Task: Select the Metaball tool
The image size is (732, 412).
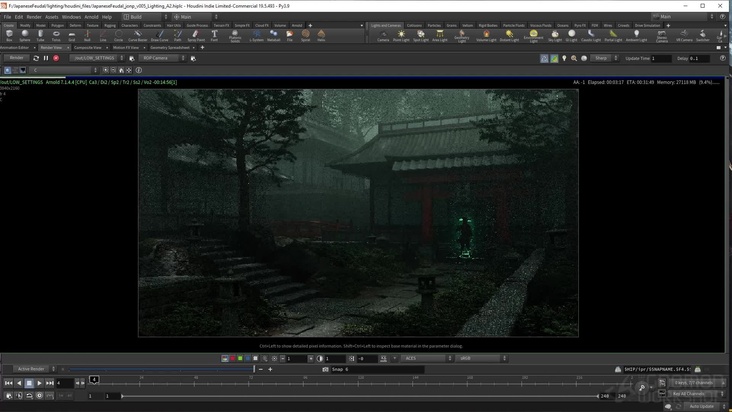Action: [274, 35]
